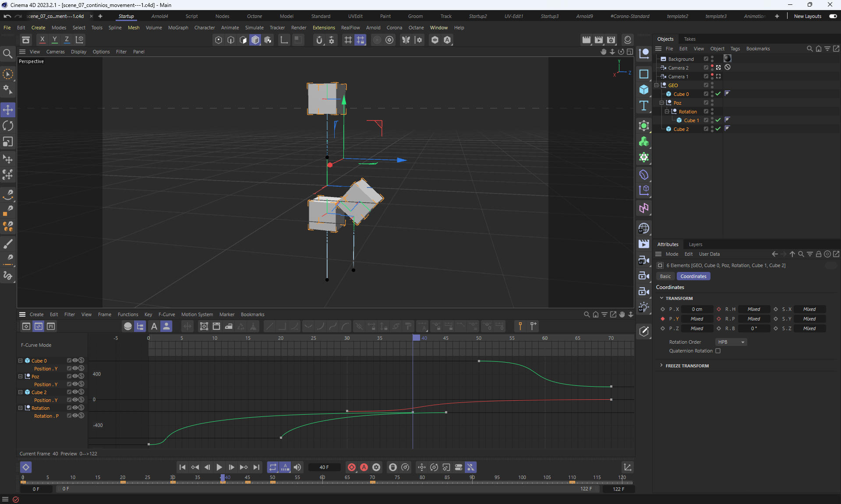Click the Basic attributes button

click(665, 276)
